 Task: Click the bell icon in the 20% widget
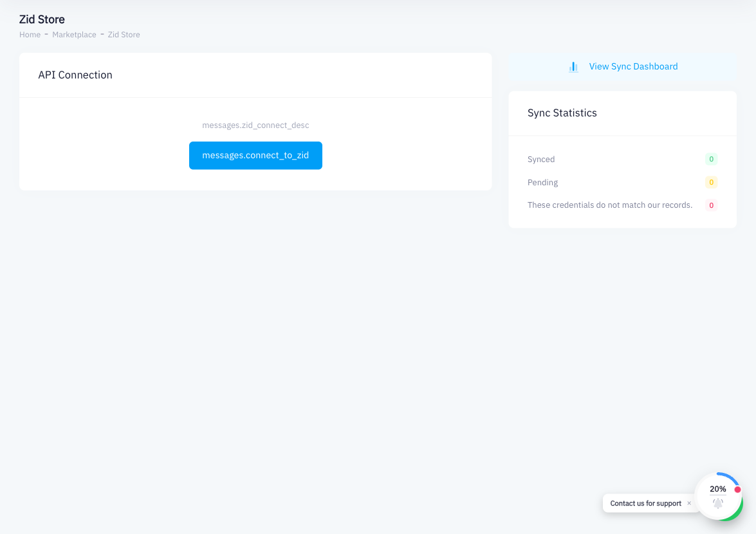pos(718,503)
